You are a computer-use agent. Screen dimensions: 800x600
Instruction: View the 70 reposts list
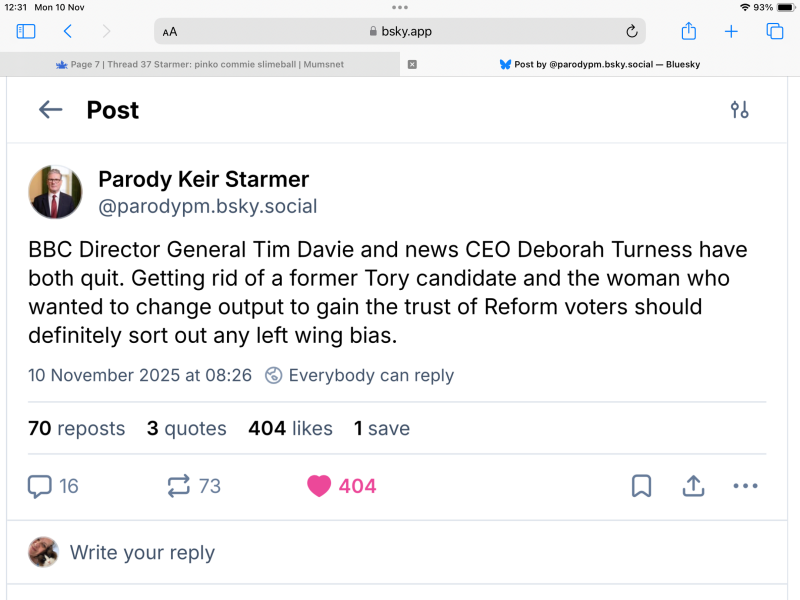click(76, 428)
